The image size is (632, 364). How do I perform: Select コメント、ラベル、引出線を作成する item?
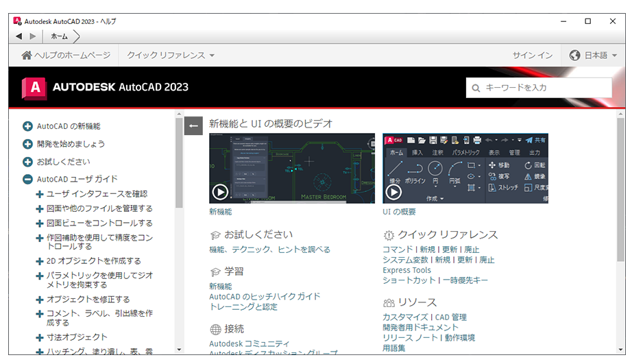point(99,318)
